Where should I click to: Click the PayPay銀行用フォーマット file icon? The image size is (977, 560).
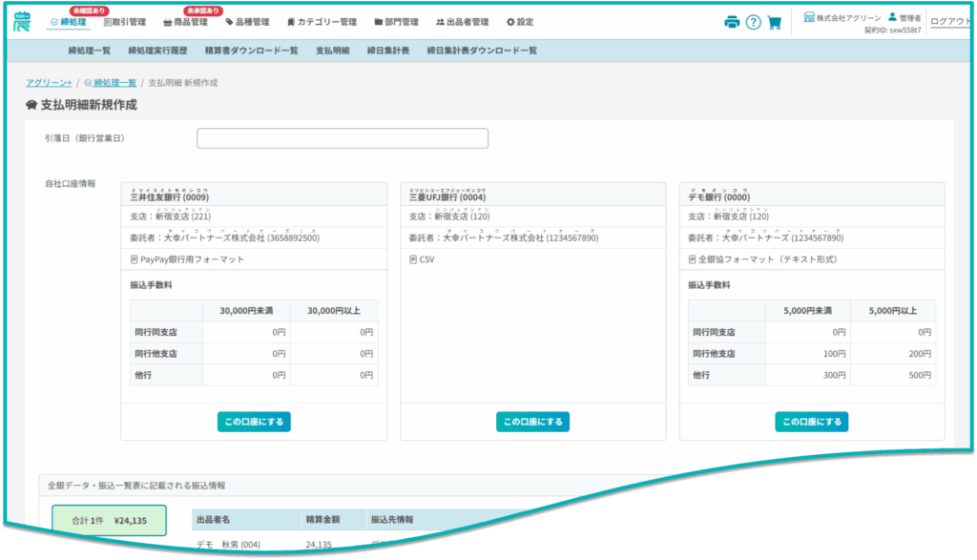134,259
